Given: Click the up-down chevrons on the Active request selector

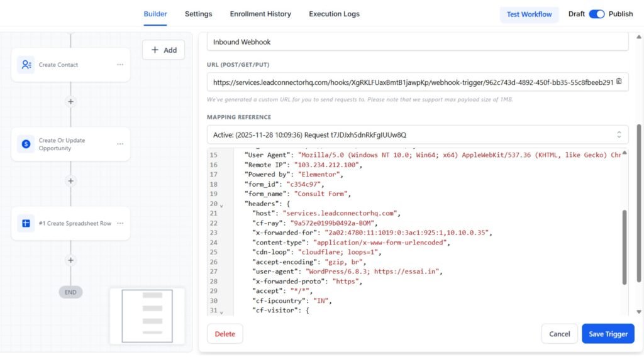Looking at the screenshot, I should click(619, 134).
